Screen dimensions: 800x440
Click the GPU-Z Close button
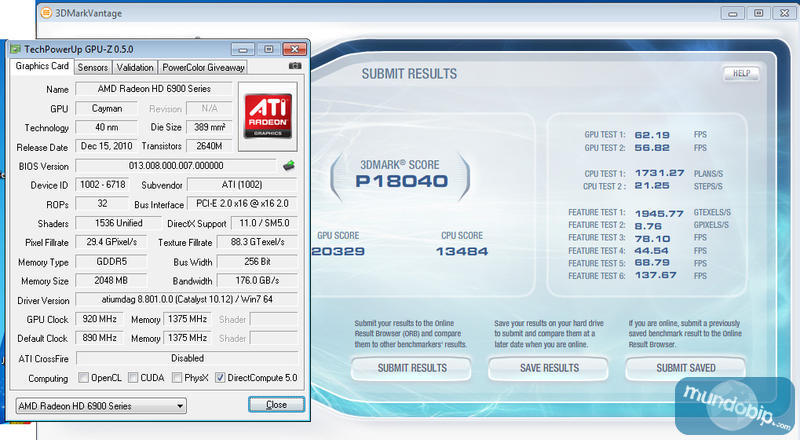pos(277,404)
